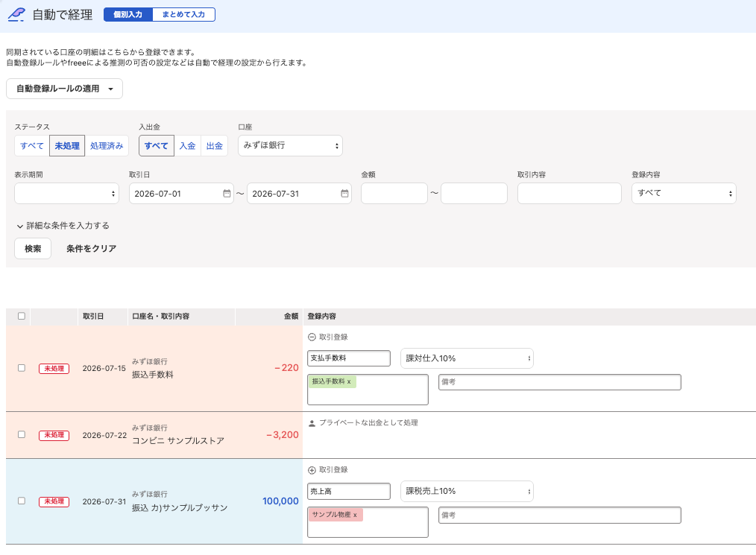Open calendar for end date 2026-07-31
This screenshot has width=756, height=555.
(x=344, y=193)
